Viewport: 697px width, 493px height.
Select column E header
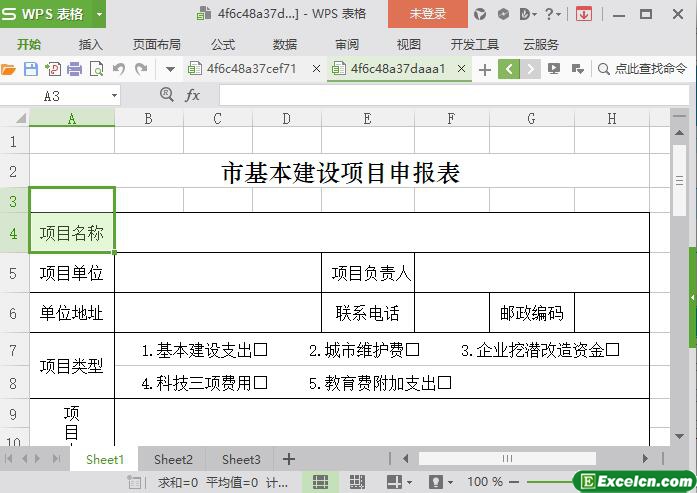[x=367, y=119]
